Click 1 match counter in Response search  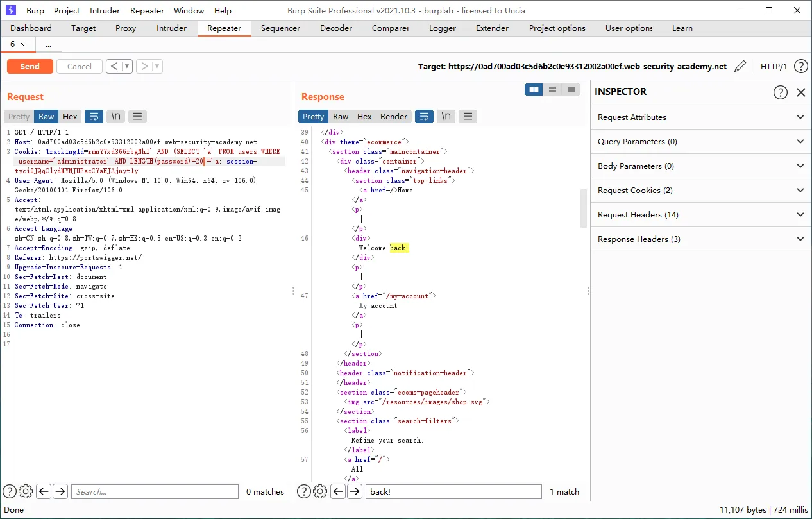564,491
